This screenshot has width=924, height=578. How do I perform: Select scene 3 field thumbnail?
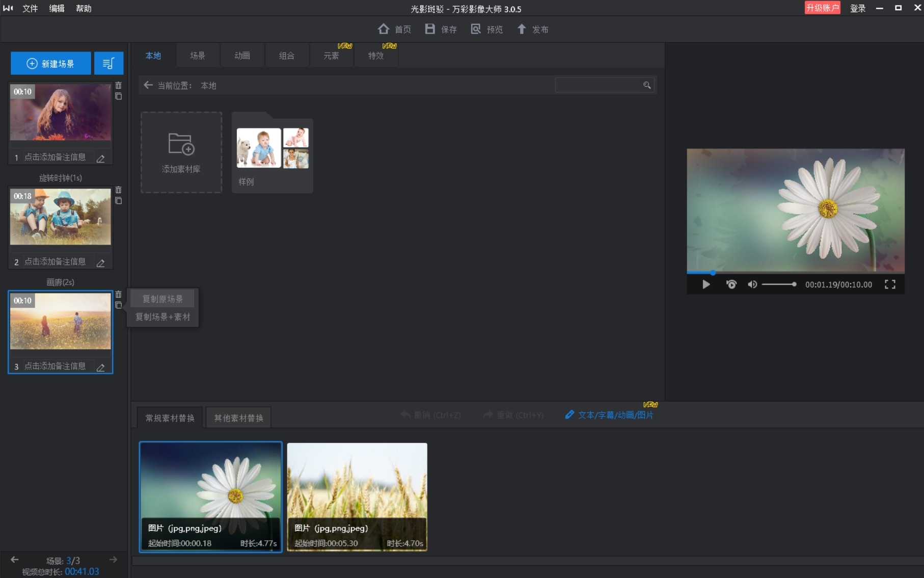(x=61, y=321)
